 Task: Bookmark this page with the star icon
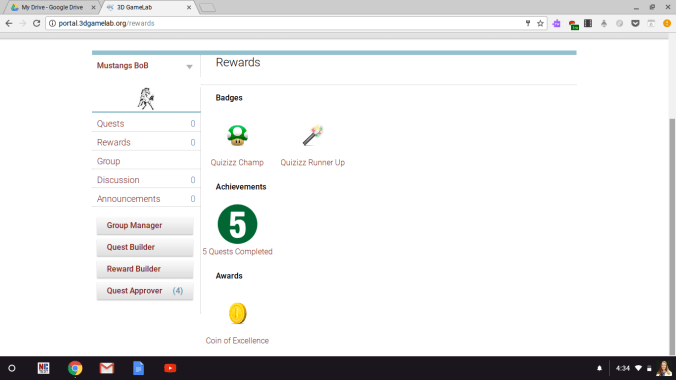click(540, 23)
